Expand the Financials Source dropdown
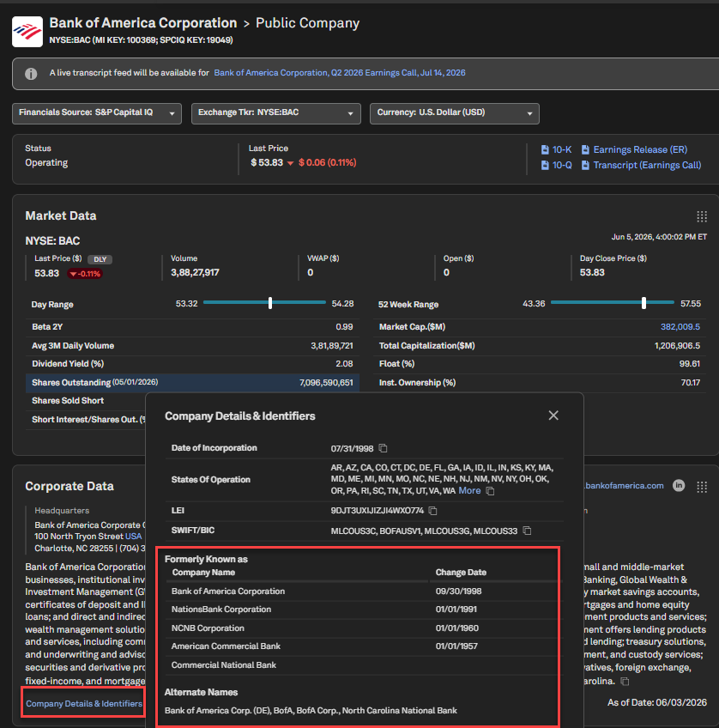The image size is (719, 728). [96, 113]
